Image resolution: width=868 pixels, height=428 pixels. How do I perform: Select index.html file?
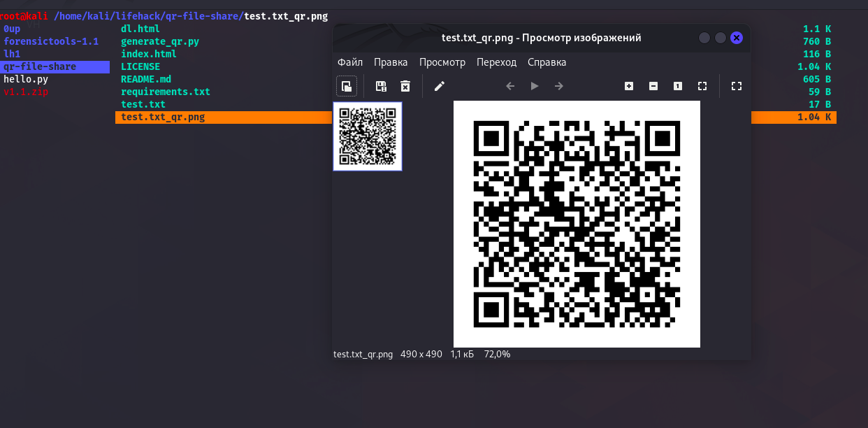149,54
